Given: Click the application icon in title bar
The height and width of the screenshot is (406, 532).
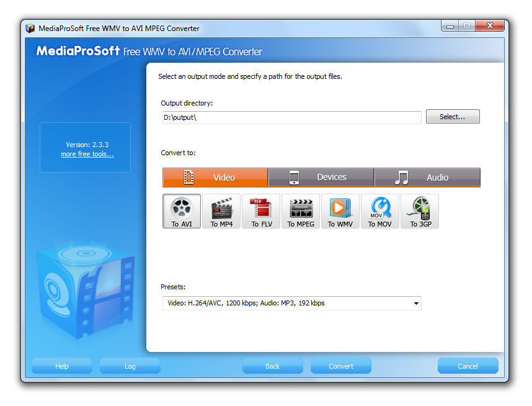Looking at the screenshot, I should click(30, 28).
